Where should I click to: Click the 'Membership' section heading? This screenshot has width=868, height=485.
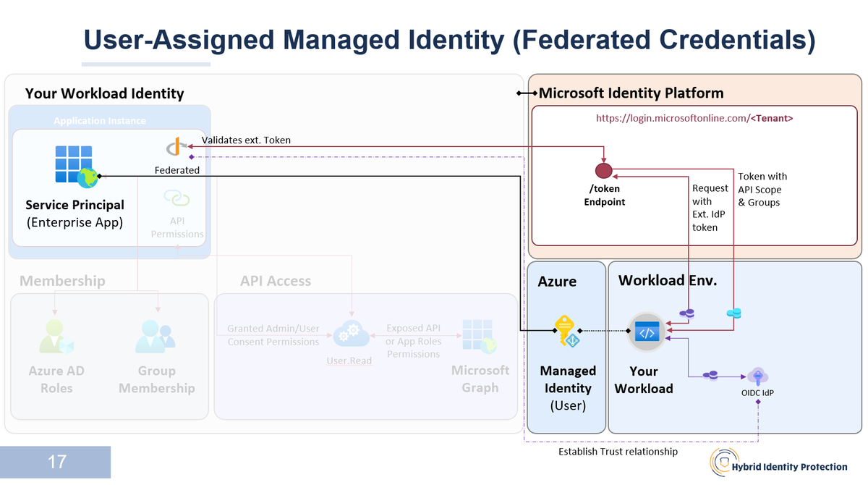(62, 281)
